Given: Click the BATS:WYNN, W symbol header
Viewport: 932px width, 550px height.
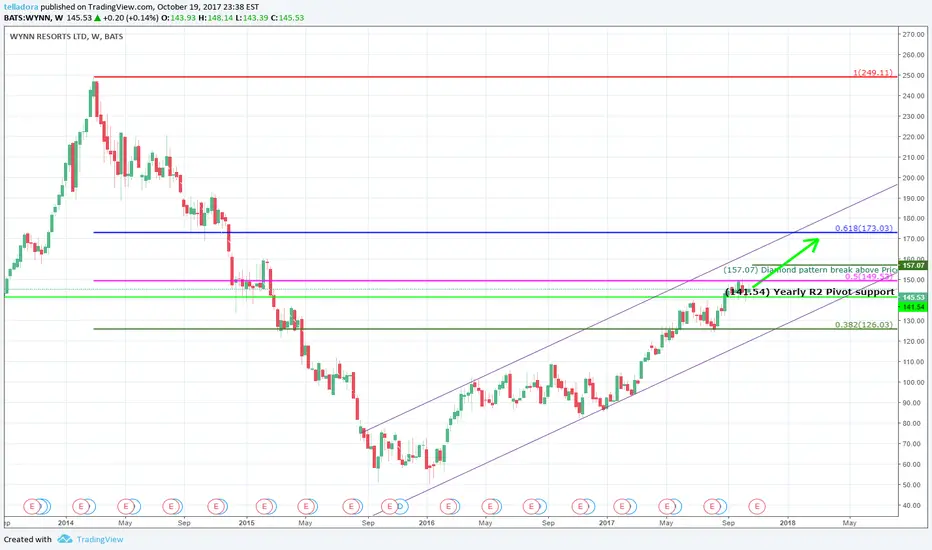Looking at the screenshot, I should click(x=33, y=18).
